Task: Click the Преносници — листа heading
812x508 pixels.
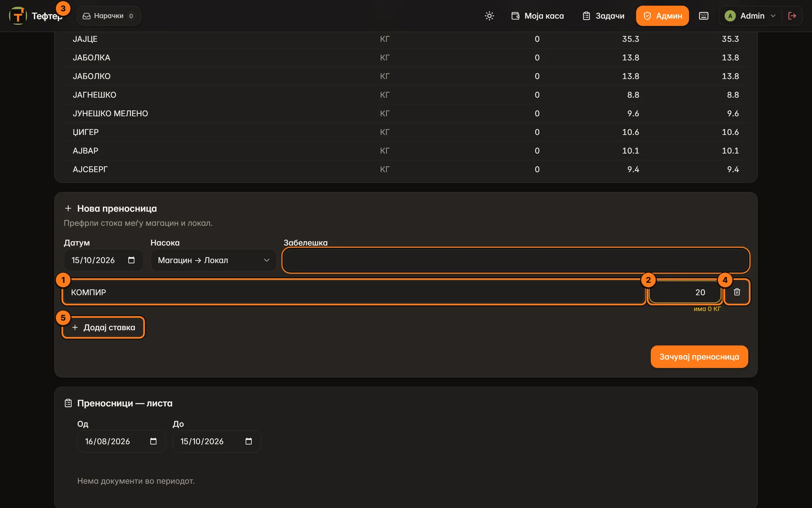Action: coord(125,403)
